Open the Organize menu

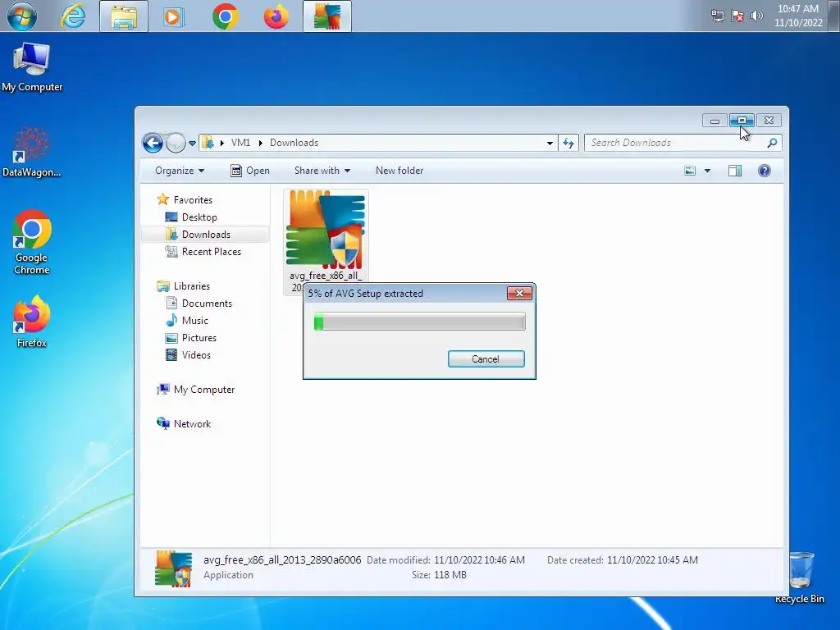[180, 171]
